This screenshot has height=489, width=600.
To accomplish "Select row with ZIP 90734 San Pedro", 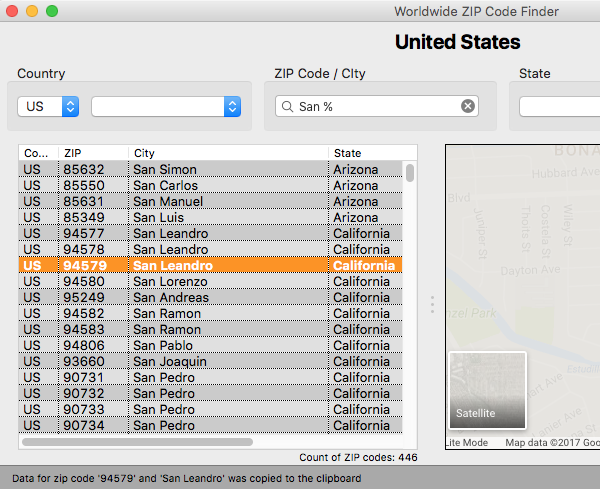I will point(210,425).
